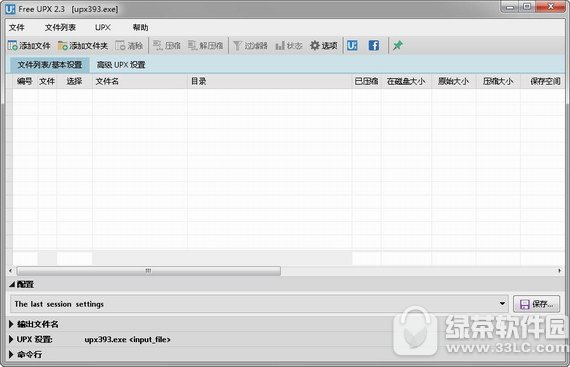Open the 过滤器 (Filter) toolbar item

tap(250, 45)
